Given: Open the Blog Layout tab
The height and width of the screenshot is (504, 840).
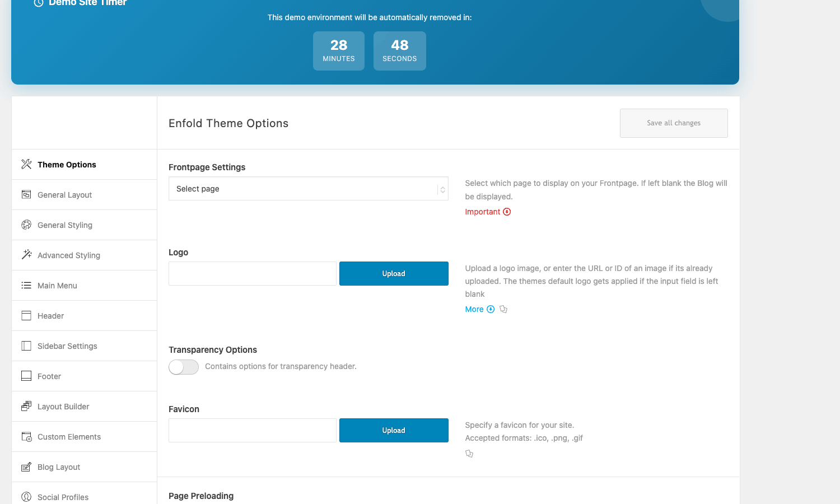Looking at the screenshot, I should (85, 467).
